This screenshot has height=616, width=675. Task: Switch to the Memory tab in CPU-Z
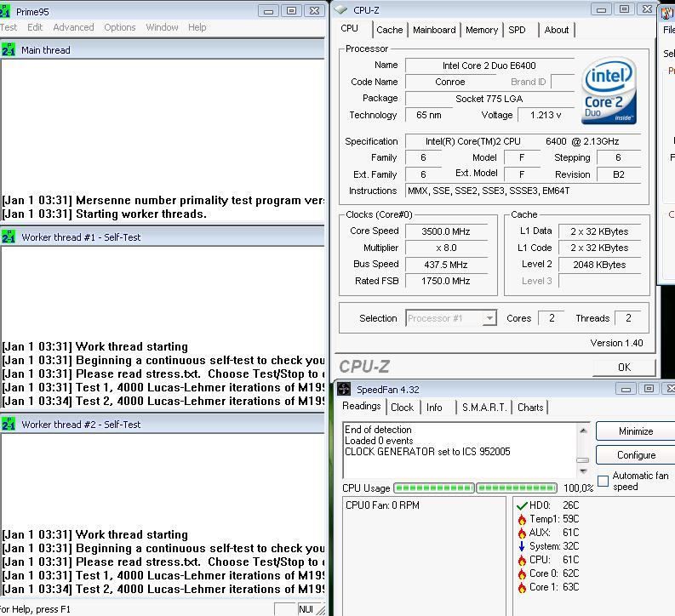pyautogui.click(x=482, y=30)
